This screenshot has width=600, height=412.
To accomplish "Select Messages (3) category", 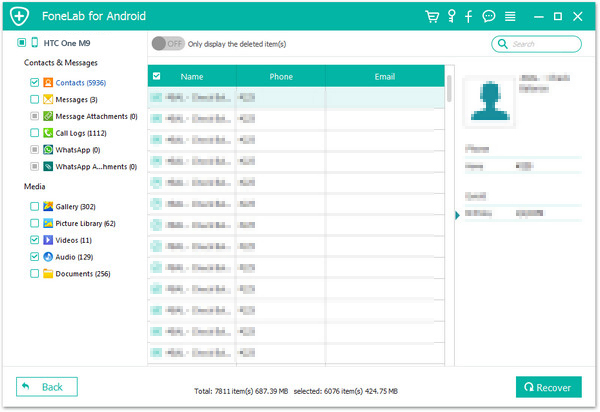I will click(77, 99).
